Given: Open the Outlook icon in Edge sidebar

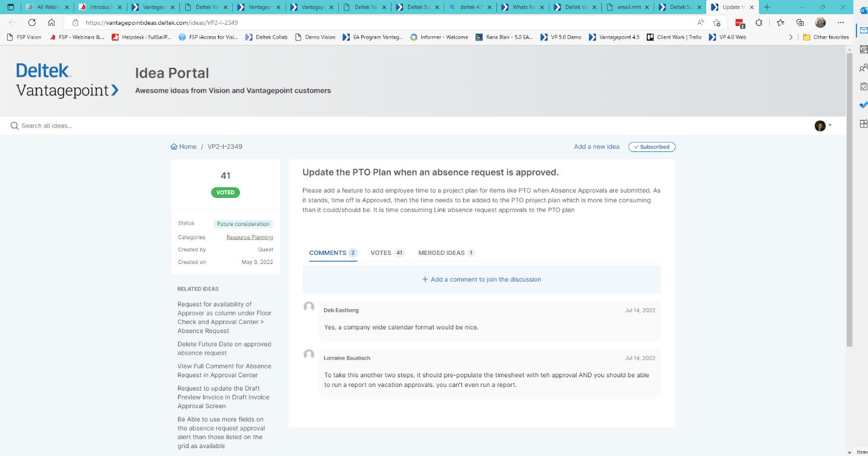Looking at the screenshot, I should [863, 10].
